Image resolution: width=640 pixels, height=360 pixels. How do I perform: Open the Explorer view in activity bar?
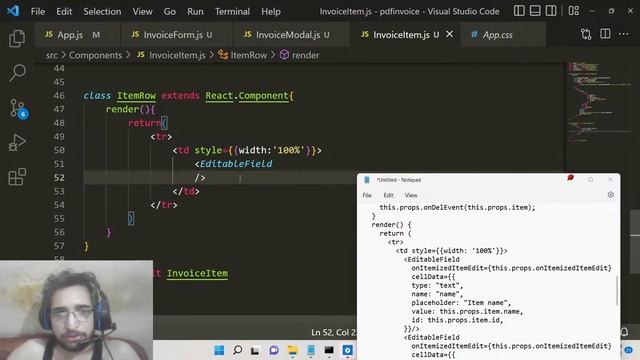pos(17,39)
